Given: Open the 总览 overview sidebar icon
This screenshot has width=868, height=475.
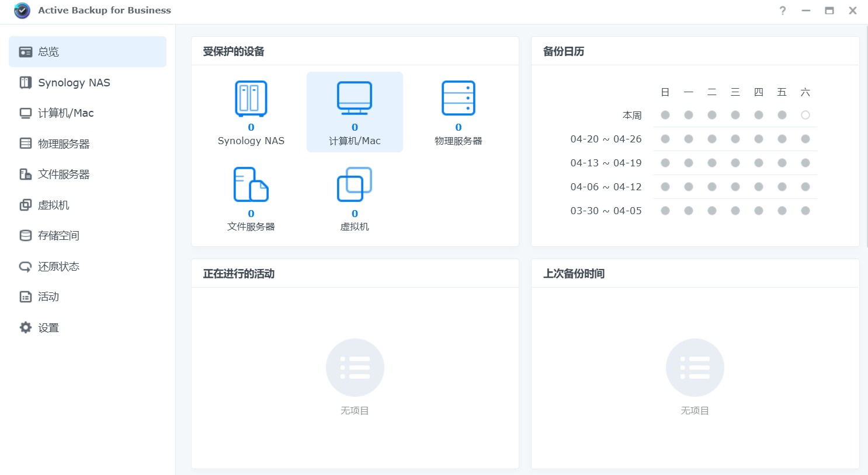Looking at the screenshot, I should (26, 52).
